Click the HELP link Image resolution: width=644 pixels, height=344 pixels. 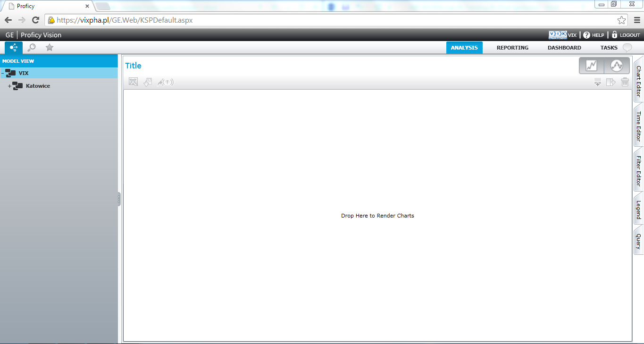tap(598, 35)
